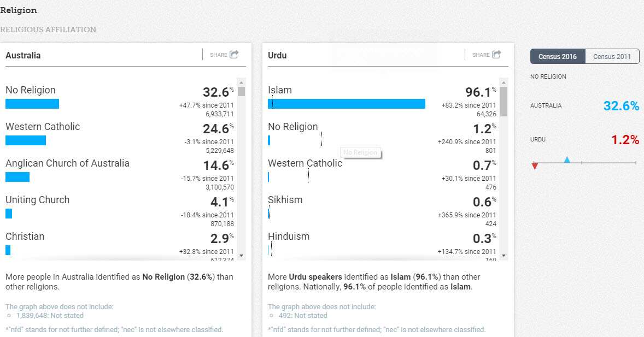Select the Census 2016 toggle
The width and height of the screenshot is (644, 337).
tap(558, 57)
